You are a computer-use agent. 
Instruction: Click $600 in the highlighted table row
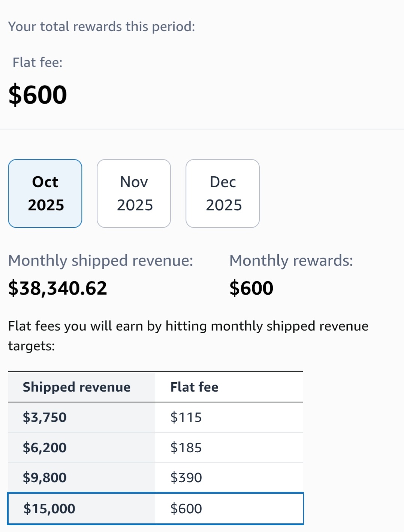(186, 509)
